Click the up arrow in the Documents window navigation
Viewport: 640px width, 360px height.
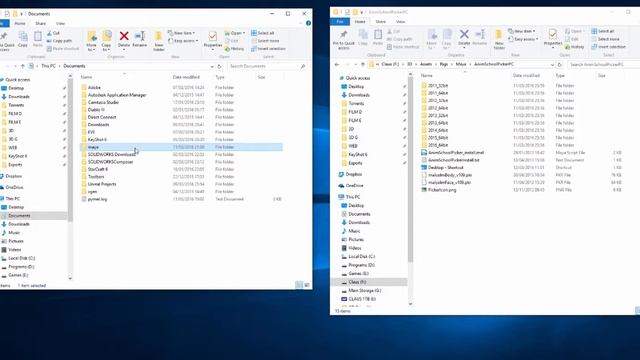[x=22, y=66]
